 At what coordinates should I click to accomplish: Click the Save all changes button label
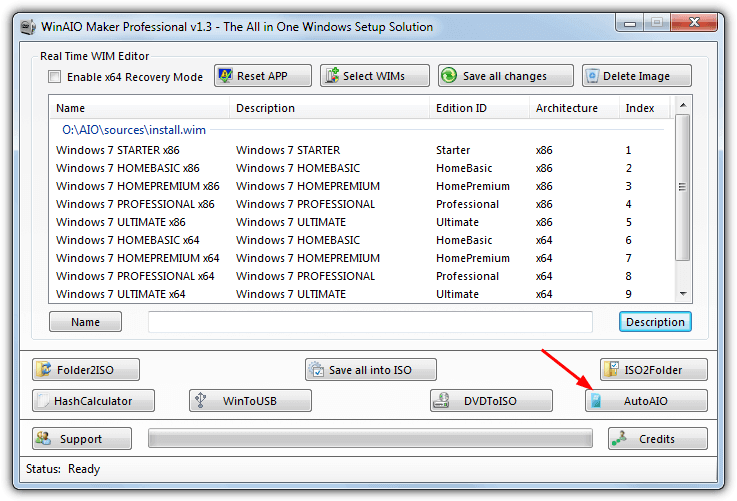point(504,76)
